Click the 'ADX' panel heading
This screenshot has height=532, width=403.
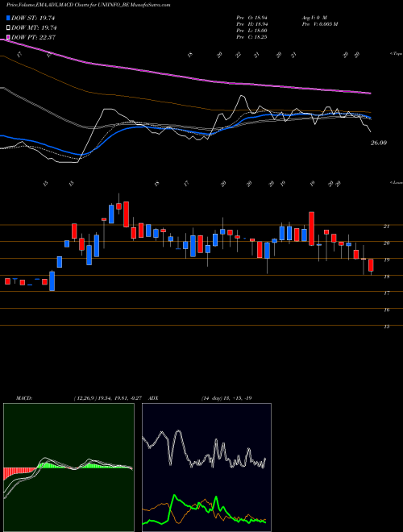pos(153,398)
